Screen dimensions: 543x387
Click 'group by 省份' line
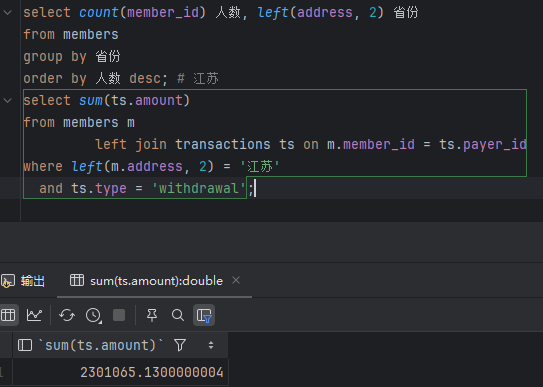click(72, 57)
